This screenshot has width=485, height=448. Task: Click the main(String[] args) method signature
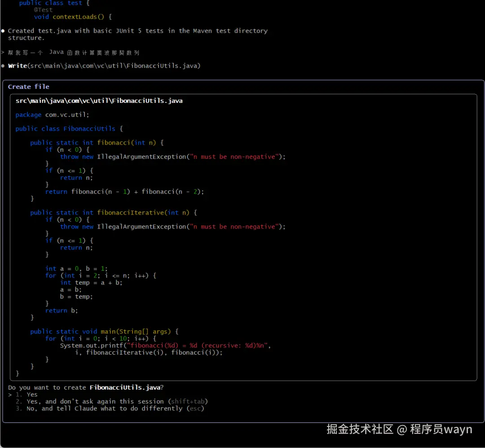click(x=104, y=331)
